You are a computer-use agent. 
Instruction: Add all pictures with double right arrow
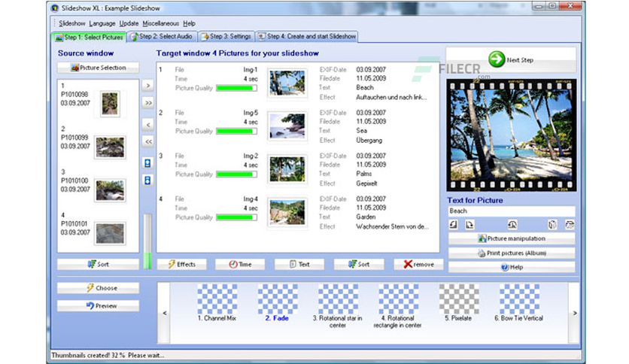(148, 103)
